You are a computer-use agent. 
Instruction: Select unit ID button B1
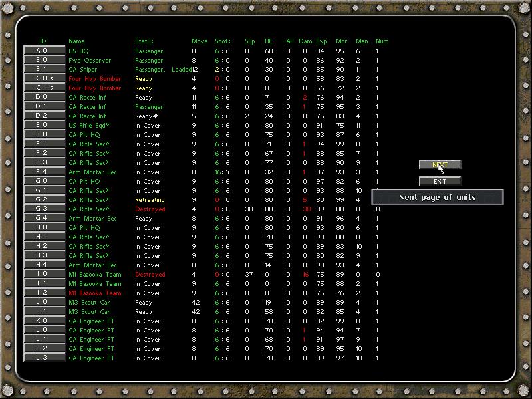pyautogui.click(x=45, y=69)
